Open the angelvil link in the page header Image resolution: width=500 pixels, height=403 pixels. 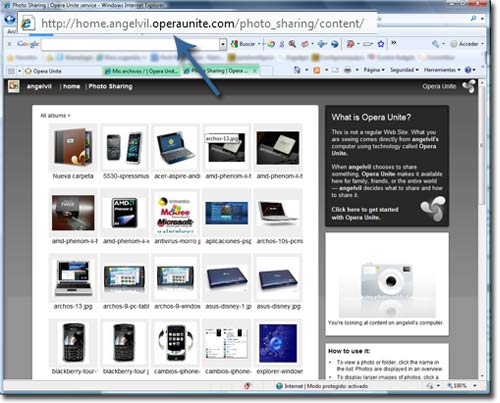click(39, 86)
